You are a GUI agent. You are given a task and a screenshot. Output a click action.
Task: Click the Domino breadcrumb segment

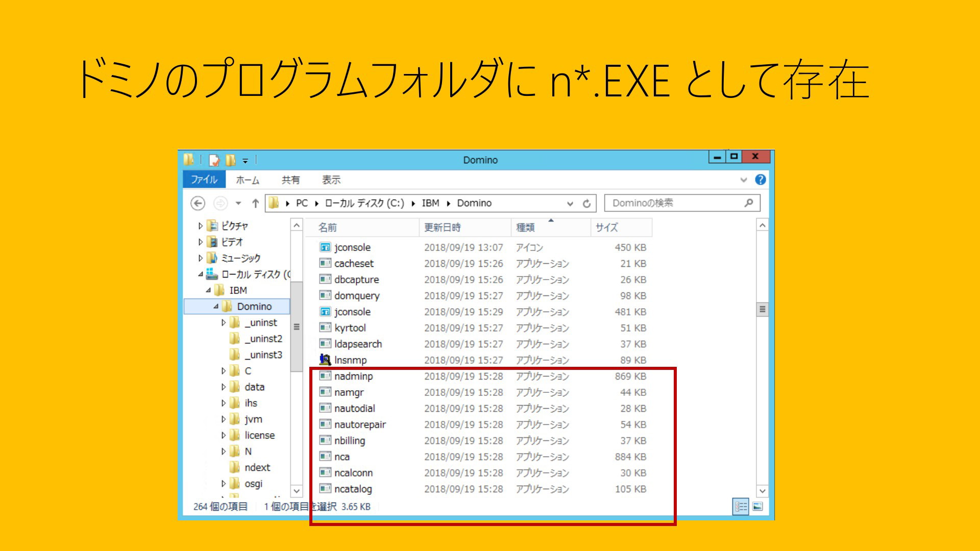474,203
